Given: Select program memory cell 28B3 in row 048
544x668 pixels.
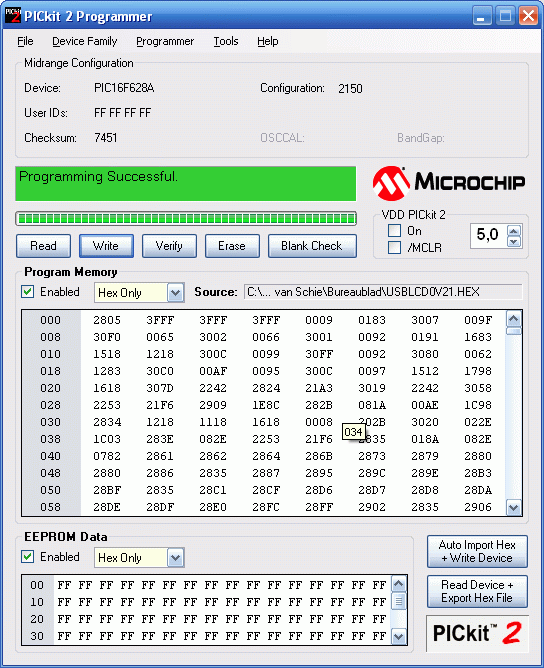Looking at the screenshot, I should coord(478,473).
